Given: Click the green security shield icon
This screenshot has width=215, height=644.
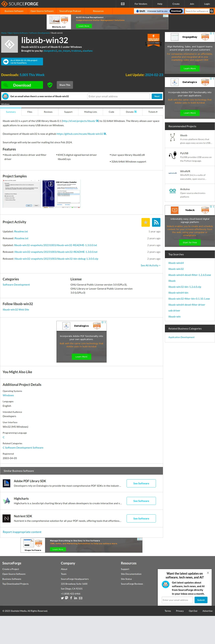Looking at the screenshot, I should 50,85.
